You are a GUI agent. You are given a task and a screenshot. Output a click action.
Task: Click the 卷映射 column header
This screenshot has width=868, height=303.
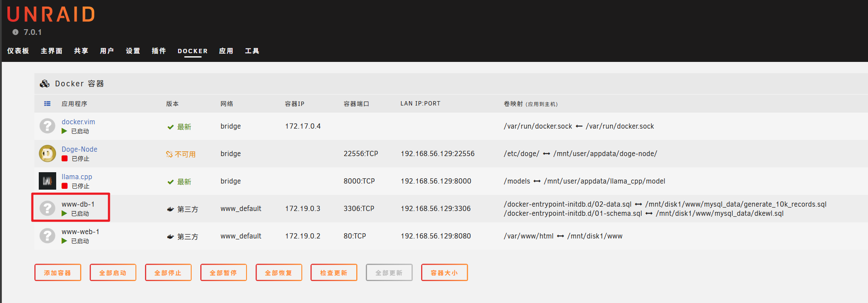tap(530, 104)
